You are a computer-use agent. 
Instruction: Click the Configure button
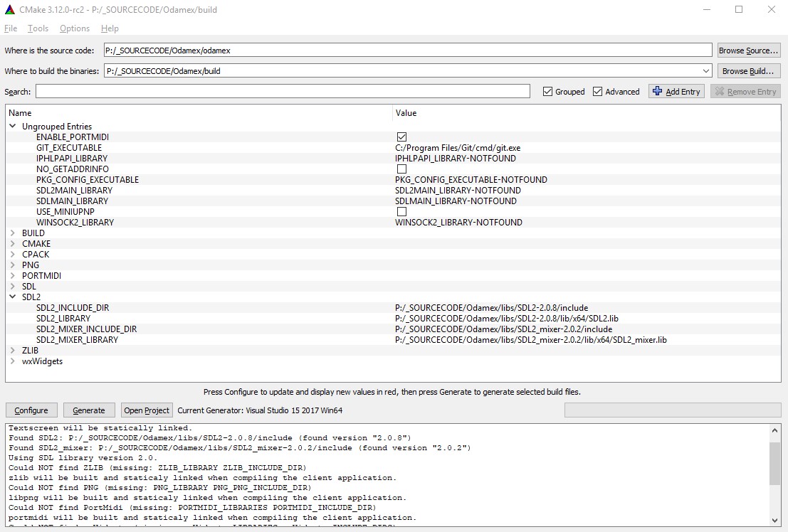pos(31,410)
